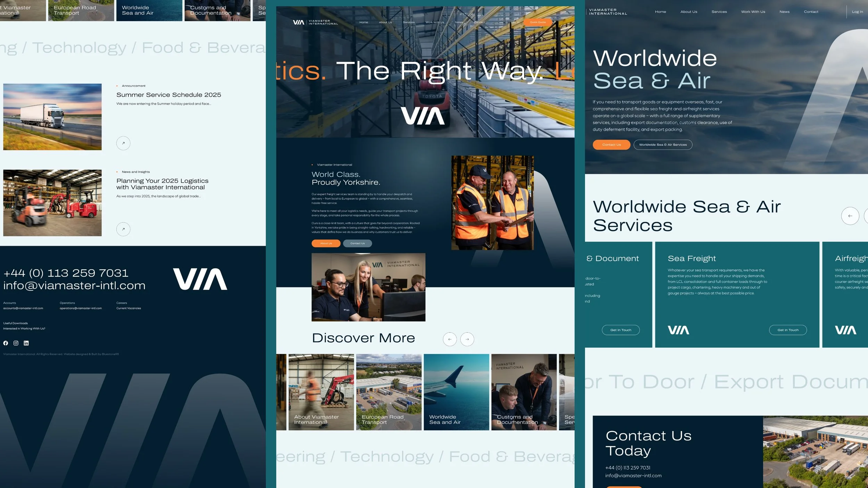
Task: Open Contact in the Sea & Air page navigation
Action: (811, 12)
